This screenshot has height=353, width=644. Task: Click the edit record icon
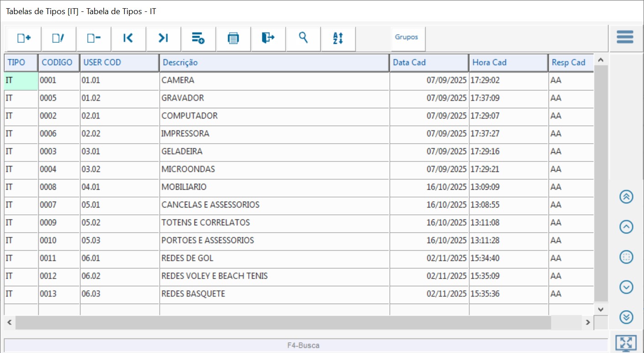pos(58,38)
